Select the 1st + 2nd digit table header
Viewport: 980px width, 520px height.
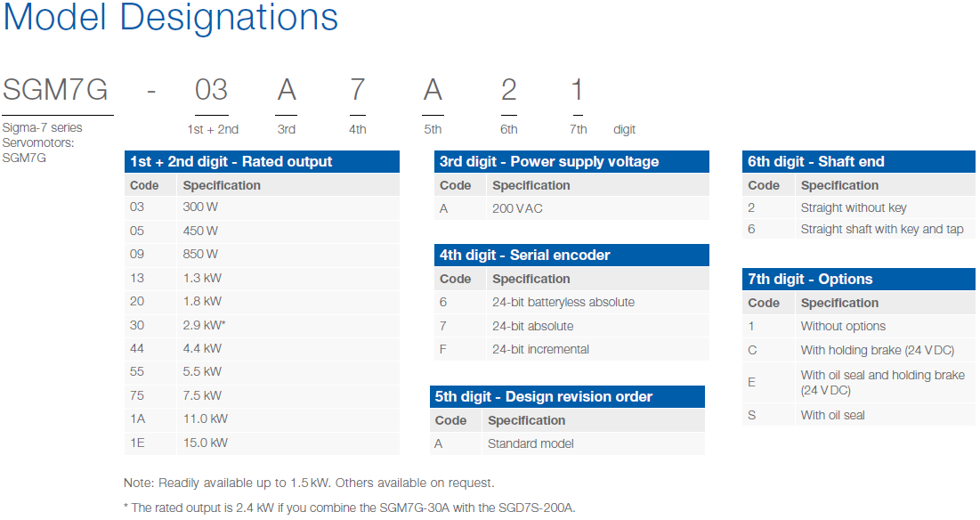click(262, 161)
